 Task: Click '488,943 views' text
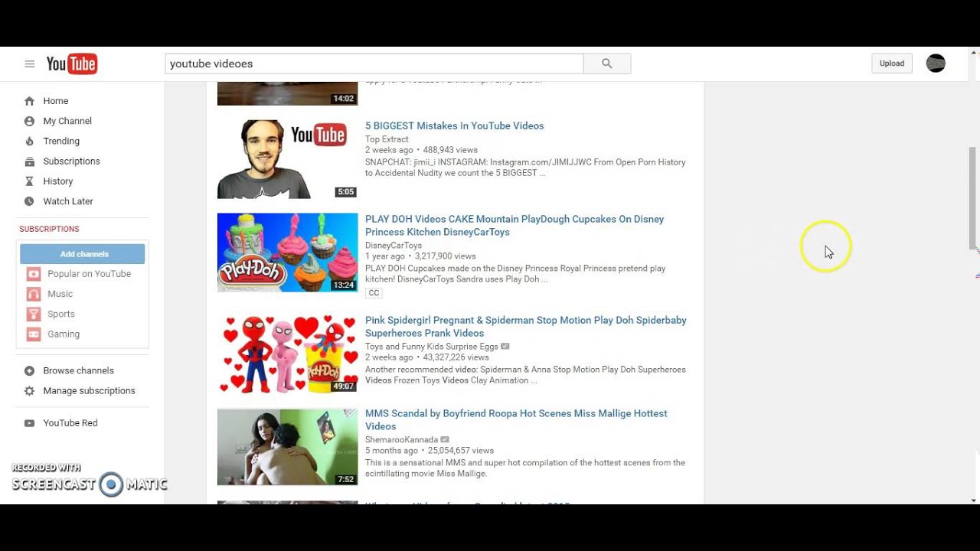450,150
